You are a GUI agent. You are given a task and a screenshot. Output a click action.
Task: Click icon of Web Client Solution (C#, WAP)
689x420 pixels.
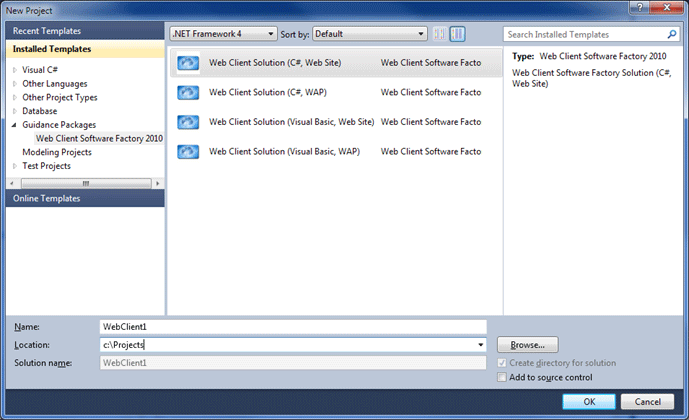[188, 92]
